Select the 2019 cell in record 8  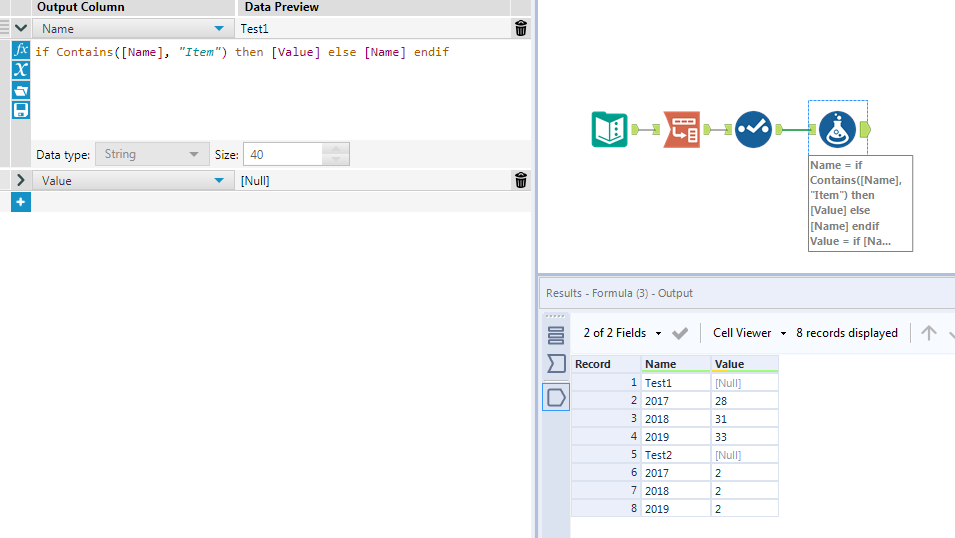pyautogui.click(x=675, y=509)
